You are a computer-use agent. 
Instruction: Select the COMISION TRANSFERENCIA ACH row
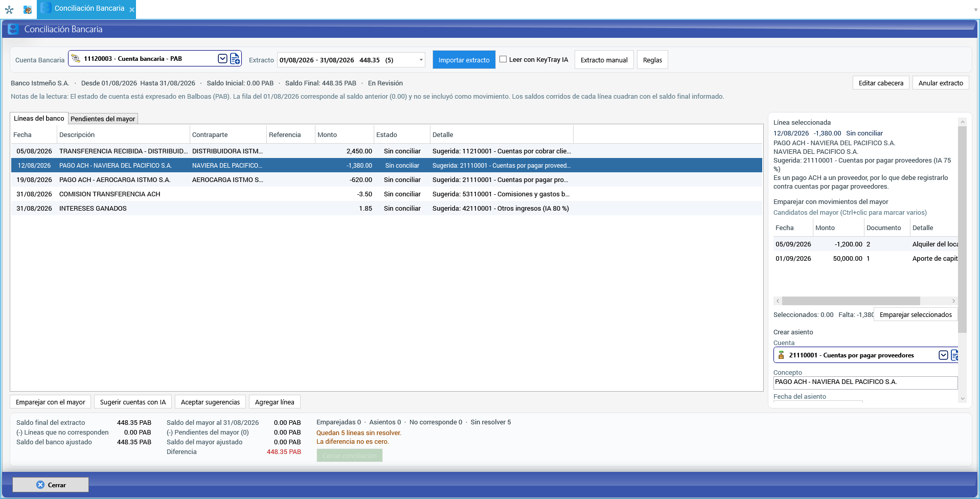[x=386, y=194]
